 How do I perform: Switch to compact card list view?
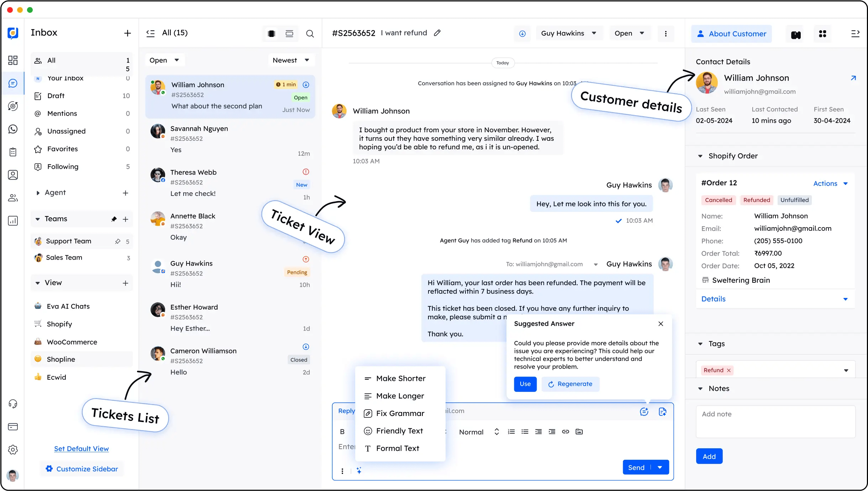(x=272, y=34)
